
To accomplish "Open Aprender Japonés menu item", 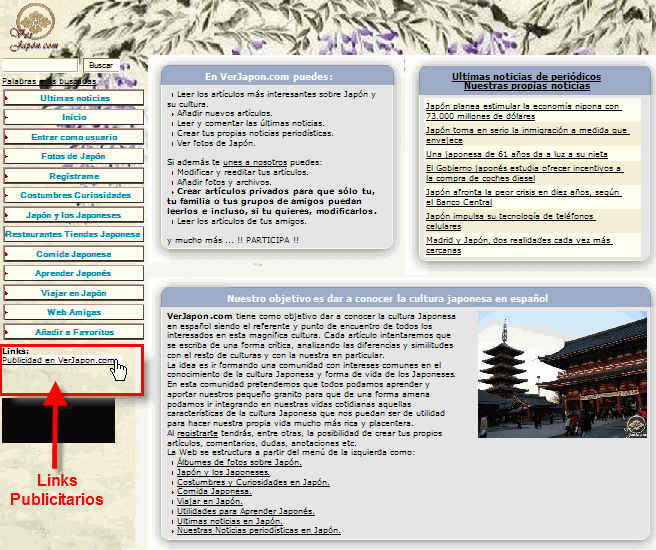I will point(74,273).
